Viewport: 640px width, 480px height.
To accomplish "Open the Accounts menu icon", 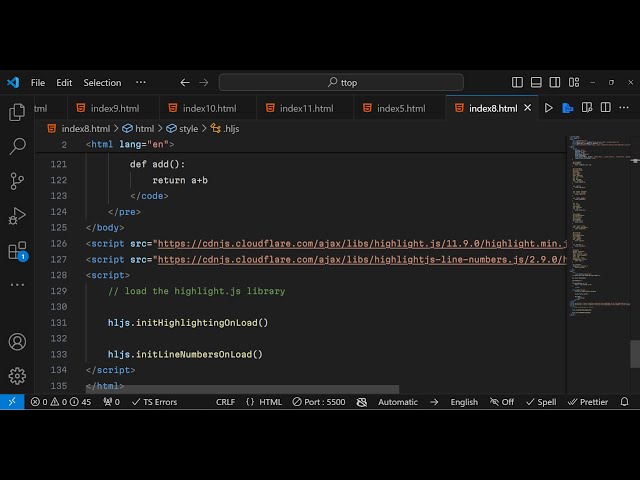I will 17,342.
